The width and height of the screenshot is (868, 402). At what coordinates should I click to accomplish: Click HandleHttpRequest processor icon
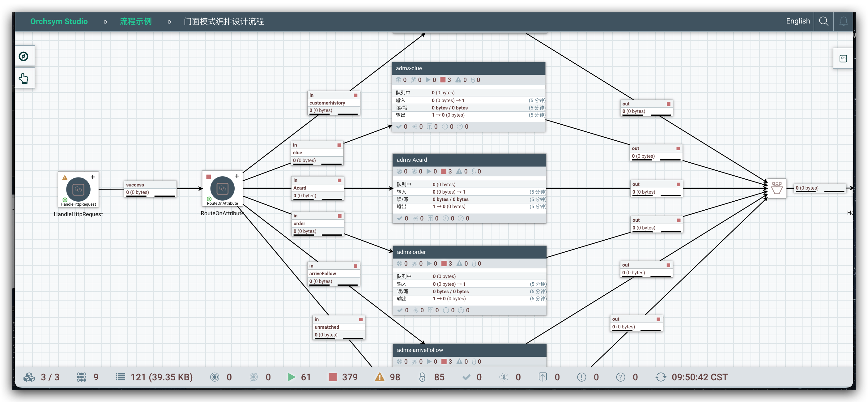(78, 189)
